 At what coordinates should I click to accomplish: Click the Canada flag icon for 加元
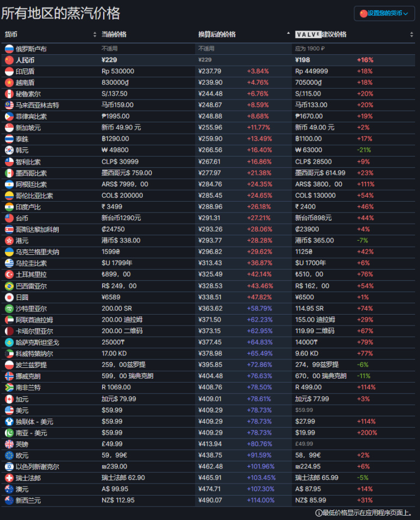point(9,399)
